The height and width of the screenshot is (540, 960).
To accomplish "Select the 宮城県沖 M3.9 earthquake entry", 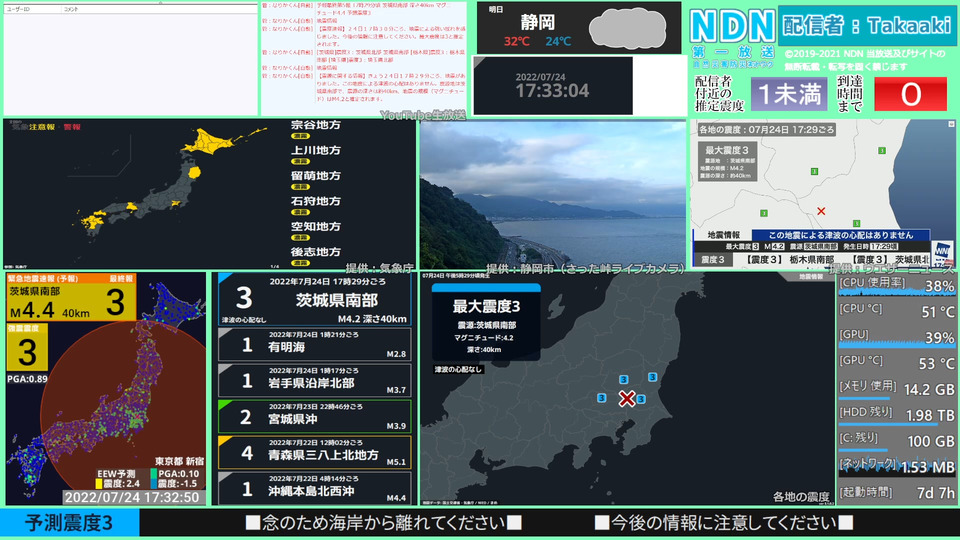I will (x=315, y=416).
